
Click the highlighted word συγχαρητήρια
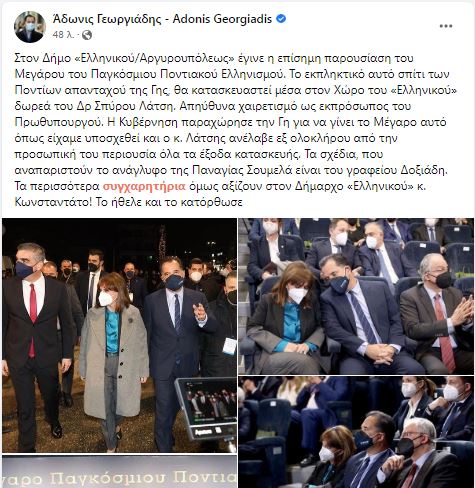(144, 186)
